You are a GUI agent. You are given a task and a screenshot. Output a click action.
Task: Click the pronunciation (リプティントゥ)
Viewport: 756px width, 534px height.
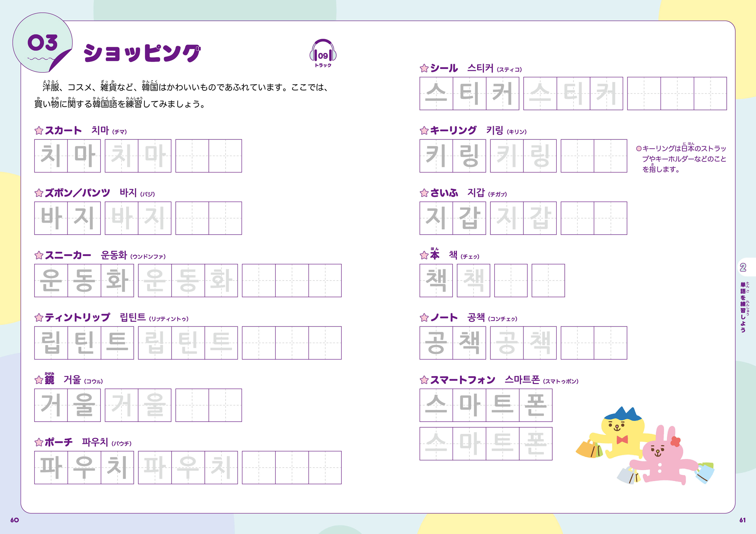pos(168,319)
